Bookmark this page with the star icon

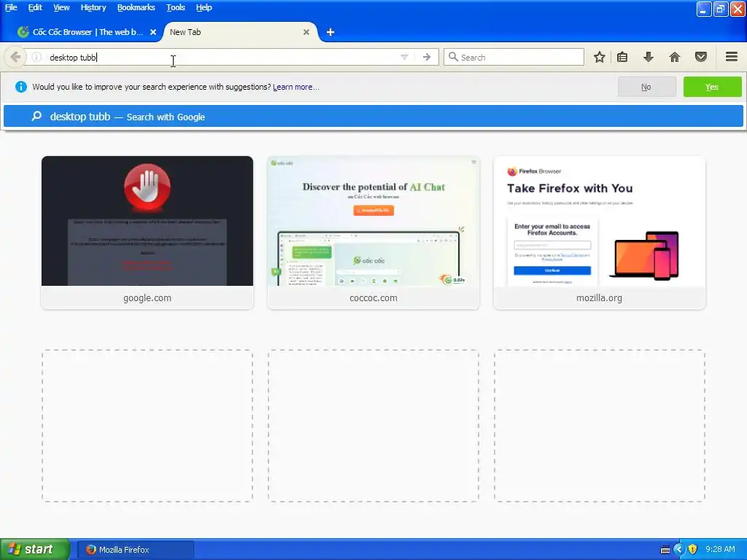[600, 57]
